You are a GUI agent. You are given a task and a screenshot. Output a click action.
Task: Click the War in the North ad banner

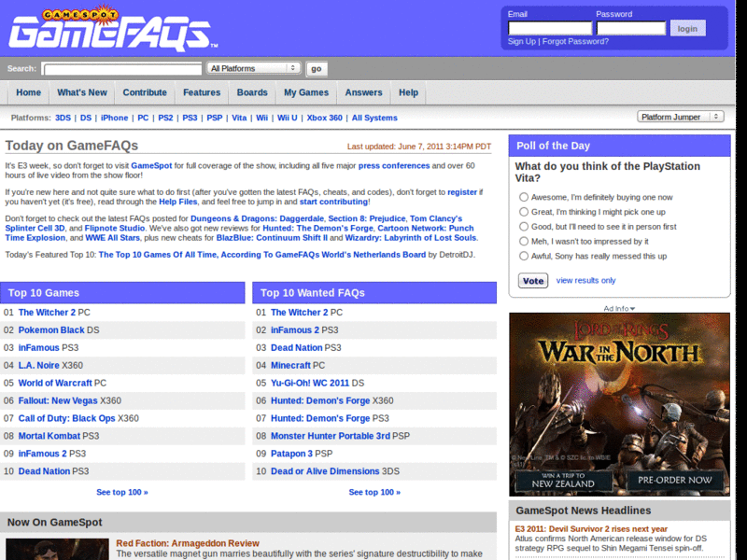[619, 404]
